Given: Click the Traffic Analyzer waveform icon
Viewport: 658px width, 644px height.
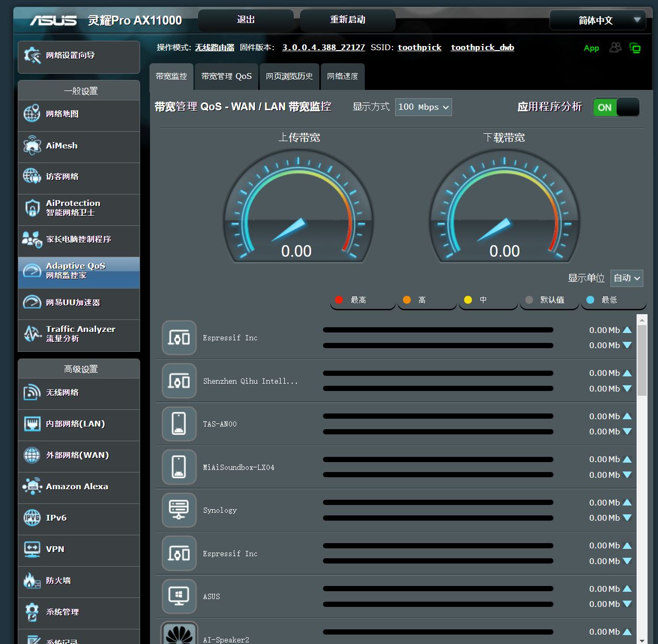Looking at the screenshot, I should [x=32, y=333].
